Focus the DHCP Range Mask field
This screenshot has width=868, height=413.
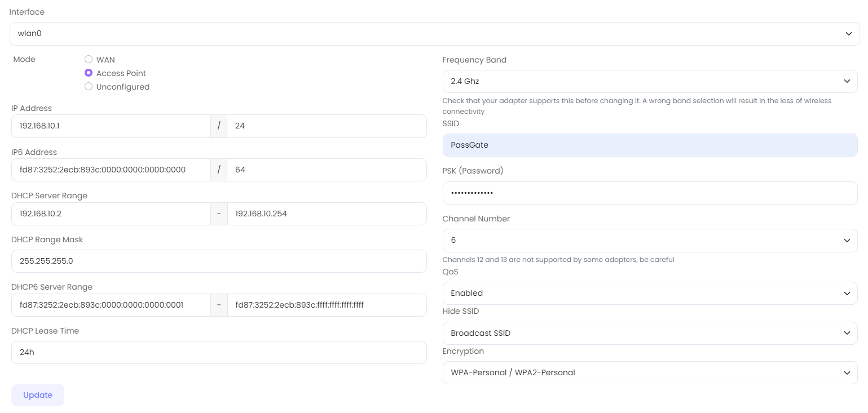click(x=219, y=261)
